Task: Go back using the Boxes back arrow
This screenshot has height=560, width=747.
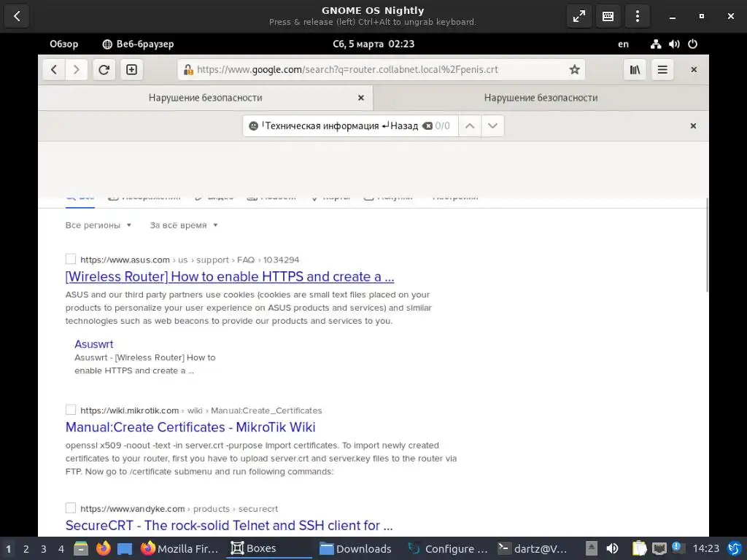Action: [x=17, y=16]
